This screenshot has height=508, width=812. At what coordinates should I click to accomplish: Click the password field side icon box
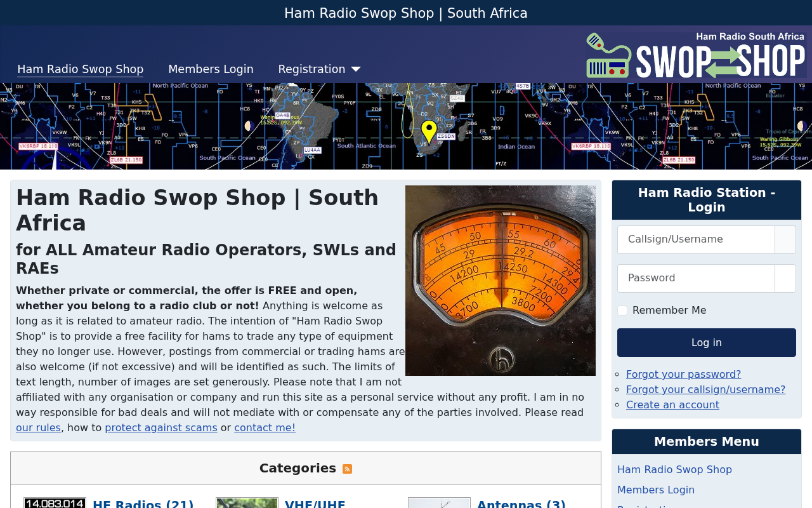785,278
